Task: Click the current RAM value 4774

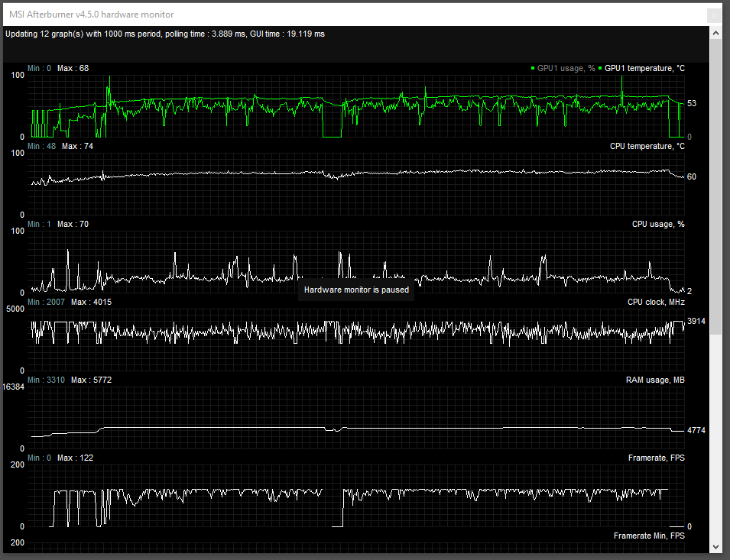Action: tap(696, 430)
